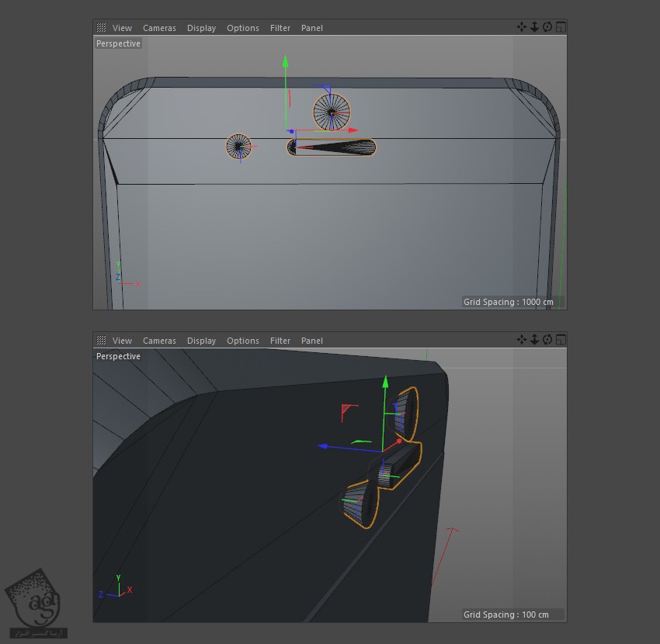Open the Filter menu in top viewport
This screenshot has height=644, width=660.
tap(280, 28)
